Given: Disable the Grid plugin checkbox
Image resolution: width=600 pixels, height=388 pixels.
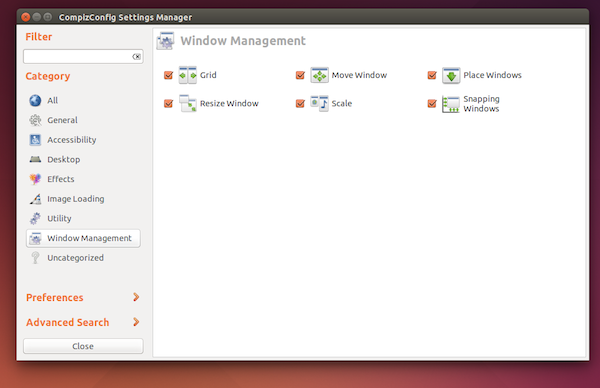Looking at the screenshot, I should coord(168,75).
